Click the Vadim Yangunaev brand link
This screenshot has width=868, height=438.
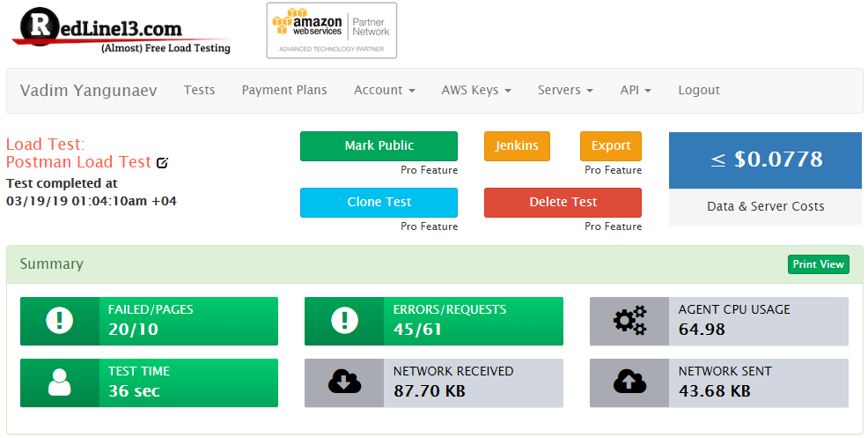(89, 91)
